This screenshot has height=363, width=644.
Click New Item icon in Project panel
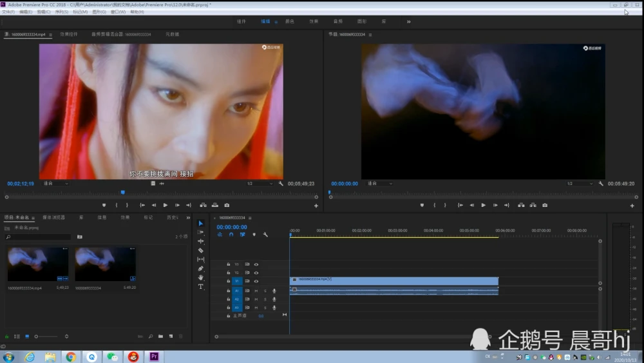171,337
